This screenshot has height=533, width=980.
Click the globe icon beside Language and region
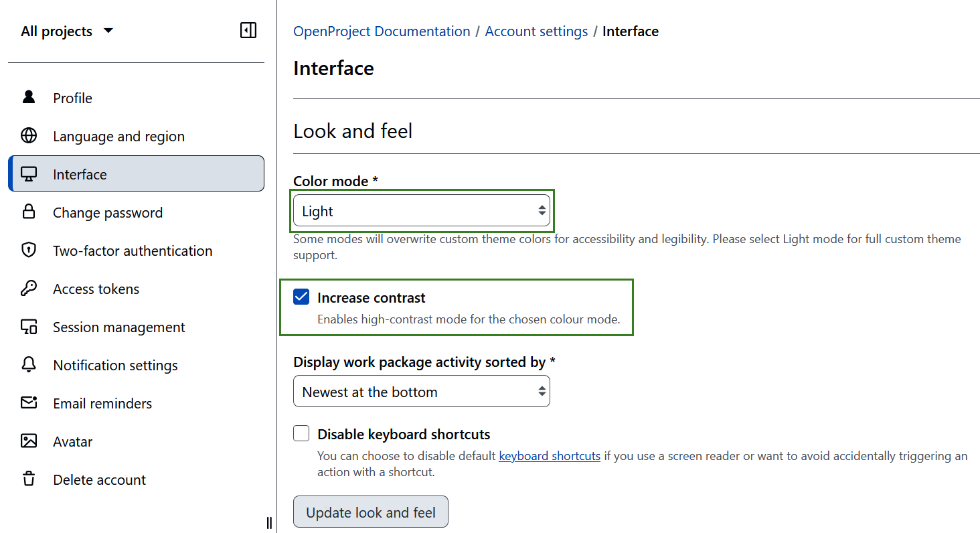point(29,135)
